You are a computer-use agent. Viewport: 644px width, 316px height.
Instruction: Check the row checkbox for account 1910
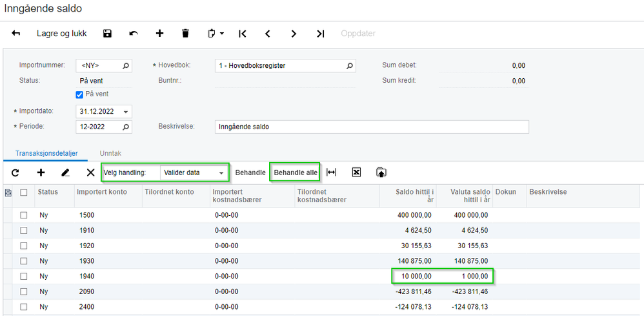coord(24,230)
